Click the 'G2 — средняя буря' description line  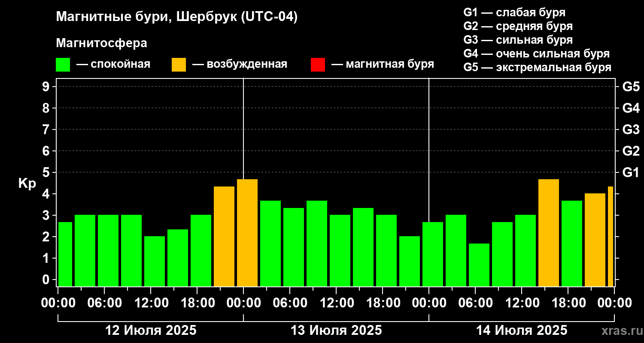pyautogui.click(x=518, y=26)
